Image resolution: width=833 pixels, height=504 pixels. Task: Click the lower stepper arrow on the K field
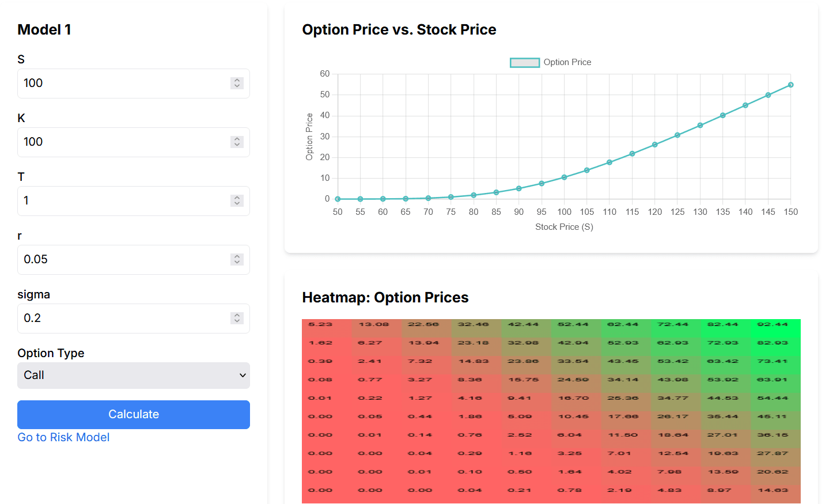[x=237, y=145]
